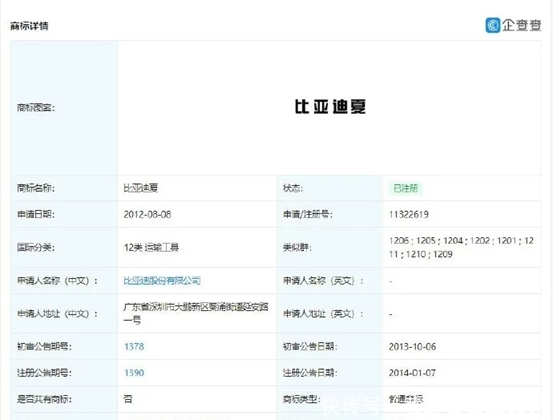Open the 比亚迪股份有限公司 applicant link
This screenshot has height=420, width=553.
pyautogui.click(x=162, y=281)
